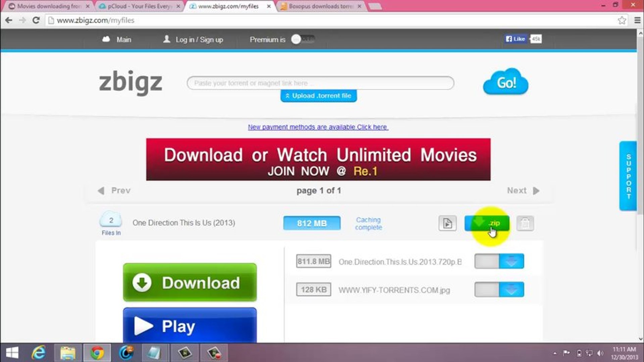Open Chrome from the taskbar
This screenshot has width=644, height=362.
pyautogui.click(x=97, y=353)
